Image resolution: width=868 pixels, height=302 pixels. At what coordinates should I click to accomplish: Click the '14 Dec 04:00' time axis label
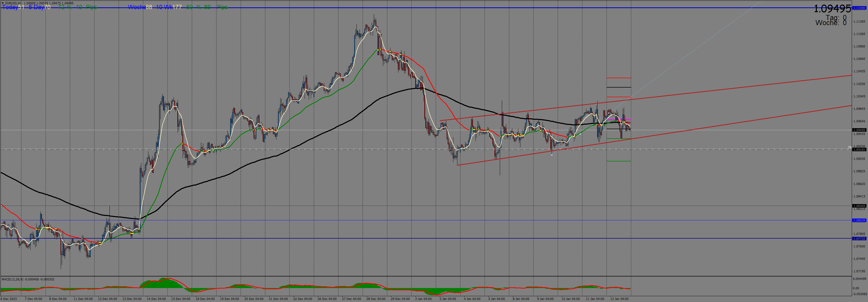coord(156,299)
